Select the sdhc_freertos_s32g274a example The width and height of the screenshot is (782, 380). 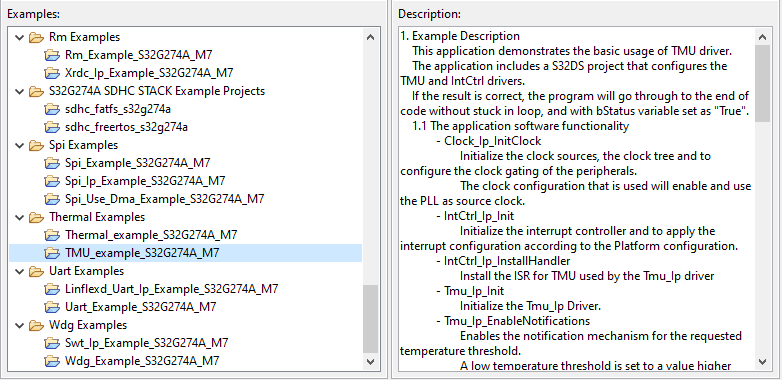[x=126, y=127]
